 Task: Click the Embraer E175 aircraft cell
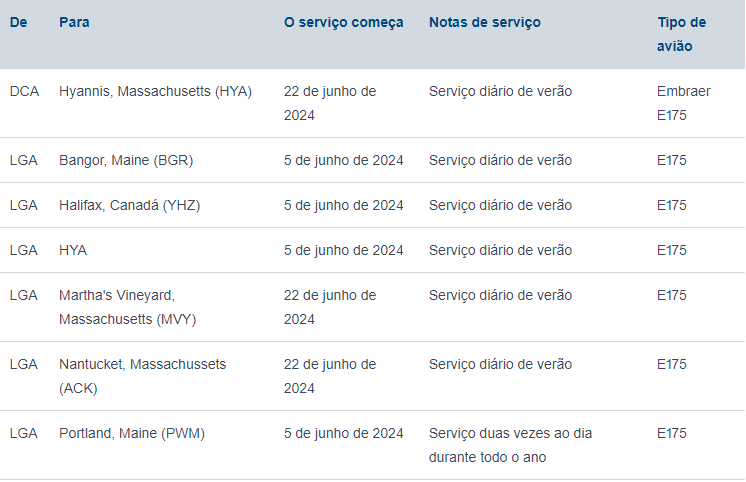(x=683, y=103)
